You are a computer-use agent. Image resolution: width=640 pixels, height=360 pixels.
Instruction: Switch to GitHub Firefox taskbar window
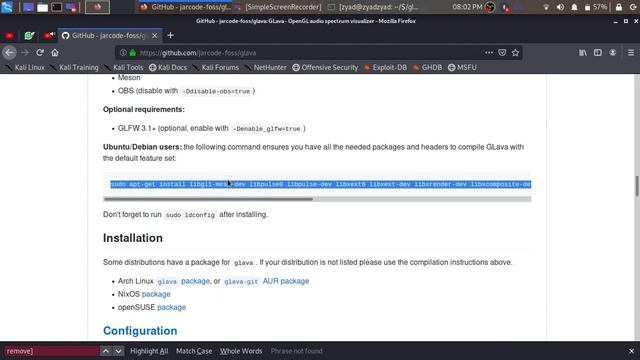(x=184, y=7)
